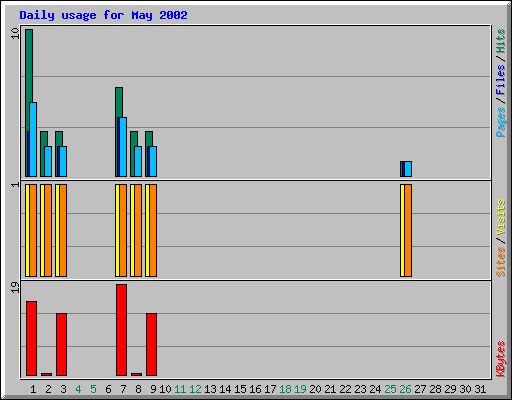Click the yellow Visits bar for day 2
This screenshot has width=512, height=400.
(42, 230)
